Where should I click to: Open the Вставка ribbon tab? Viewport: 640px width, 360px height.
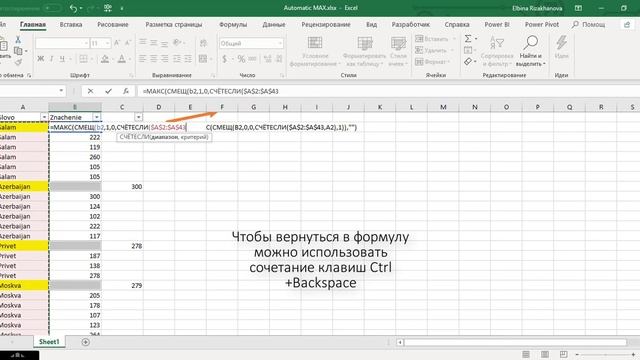71,24
